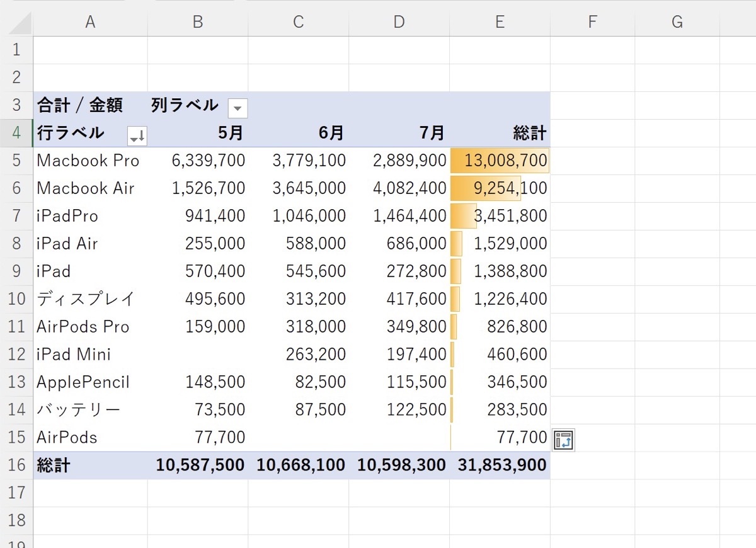Screen dimensions: 756x548
Task: Click the 3,451,800 total cell
Action: click(500, 216)
